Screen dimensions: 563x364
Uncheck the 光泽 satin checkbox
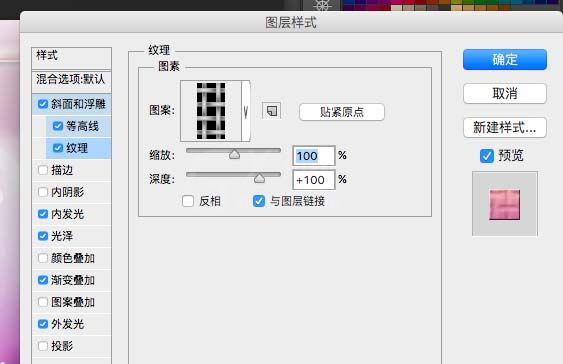[x=43, y=236]
